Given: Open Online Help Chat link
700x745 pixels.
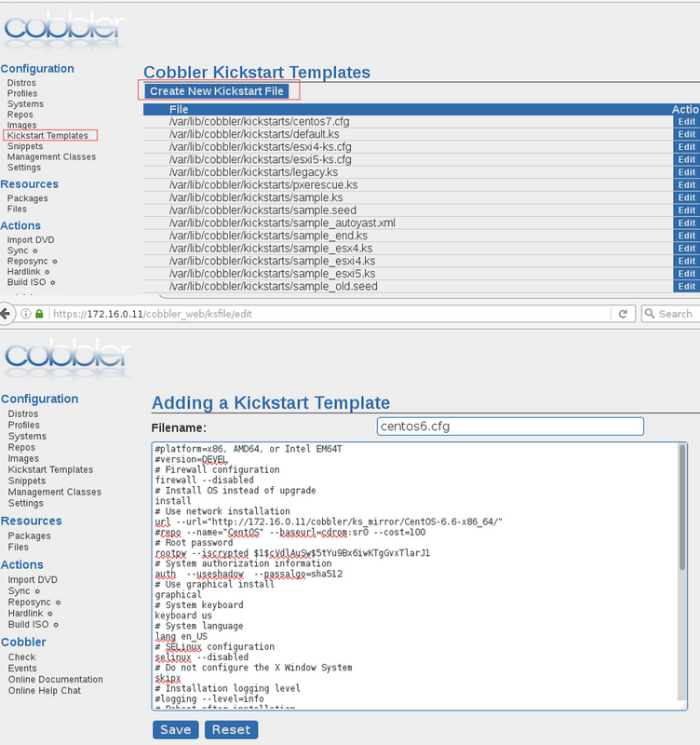Looking at the screenshot, I should (x=44, y=690).
